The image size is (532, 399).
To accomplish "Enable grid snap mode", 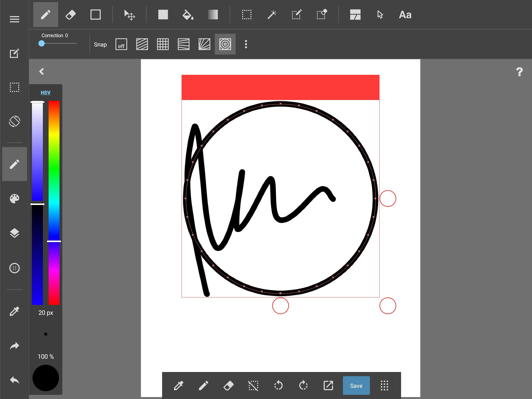I will tap(163, 44).
